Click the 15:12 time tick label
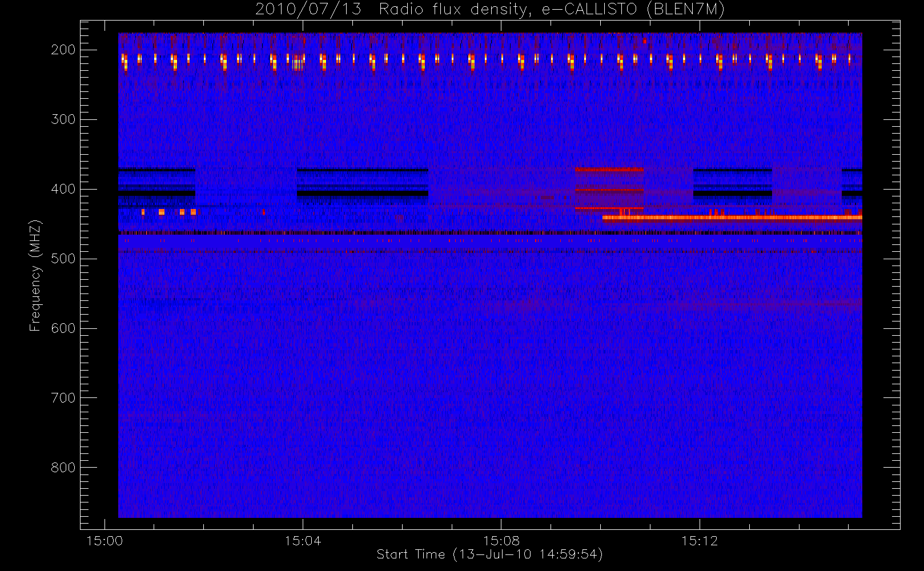Viewport: 924px width, 571px height. (x=699, y=541)
